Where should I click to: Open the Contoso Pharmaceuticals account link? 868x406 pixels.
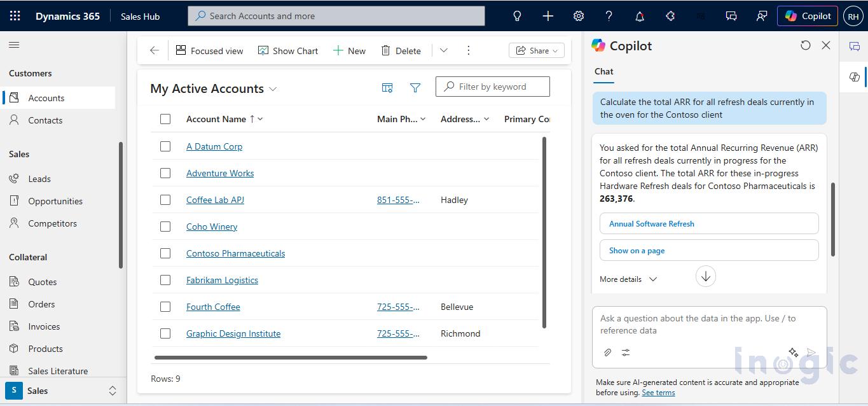(235, 253)
